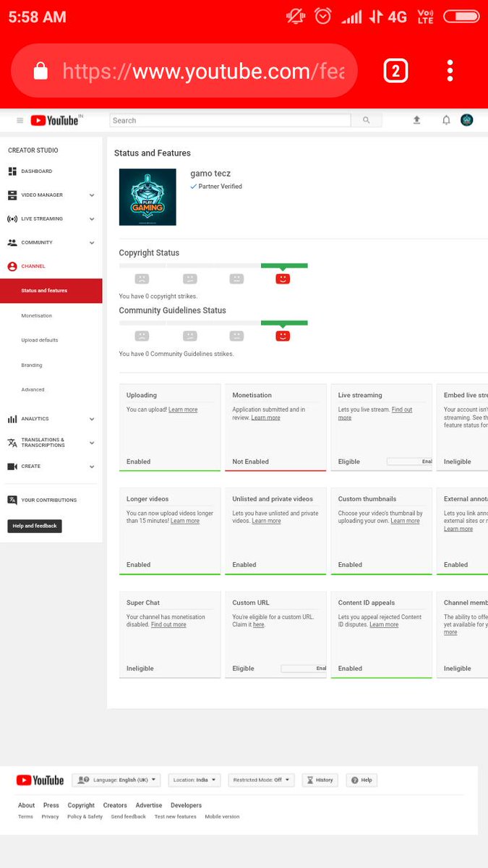
Task: Click the Live Streaming broadcast icon
Action: click(x=12, y=218)
